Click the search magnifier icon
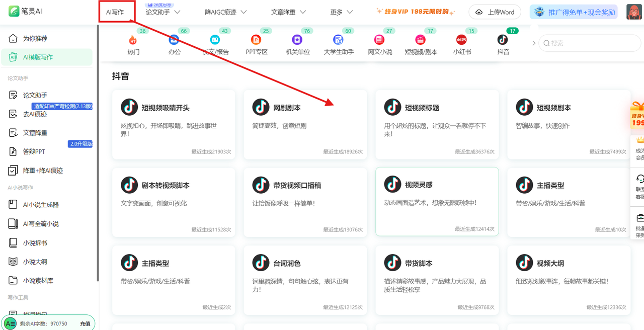 pyautogui.click(x=546, y=43)
